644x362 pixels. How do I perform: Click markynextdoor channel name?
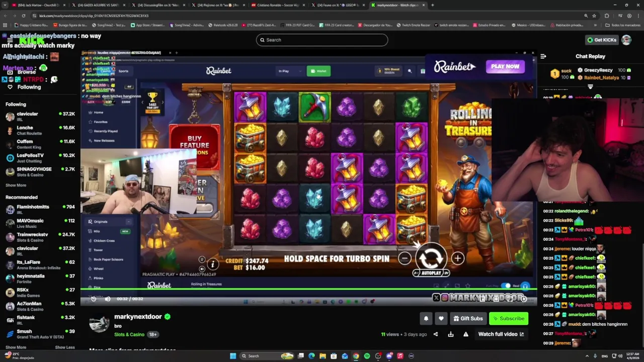[x=138, y=317]
